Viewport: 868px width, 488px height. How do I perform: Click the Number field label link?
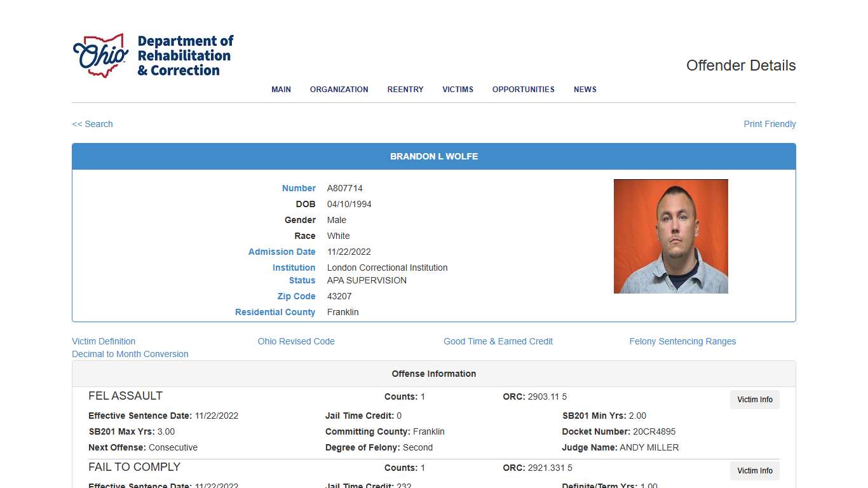click(299, 188)
